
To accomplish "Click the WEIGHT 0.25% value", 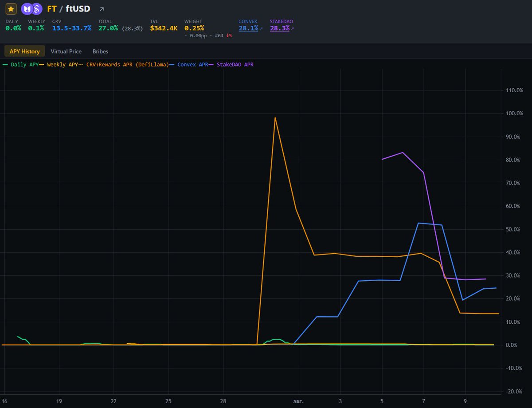I will 194,28.
